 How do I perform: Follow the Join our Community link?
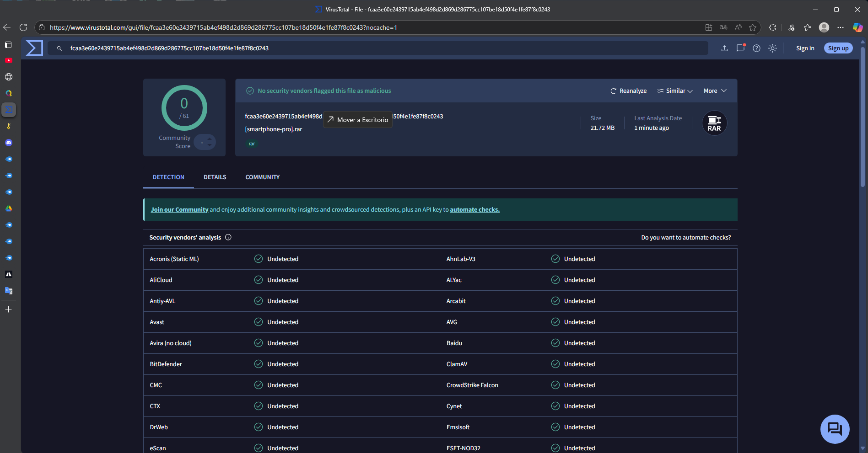(179, 210)
